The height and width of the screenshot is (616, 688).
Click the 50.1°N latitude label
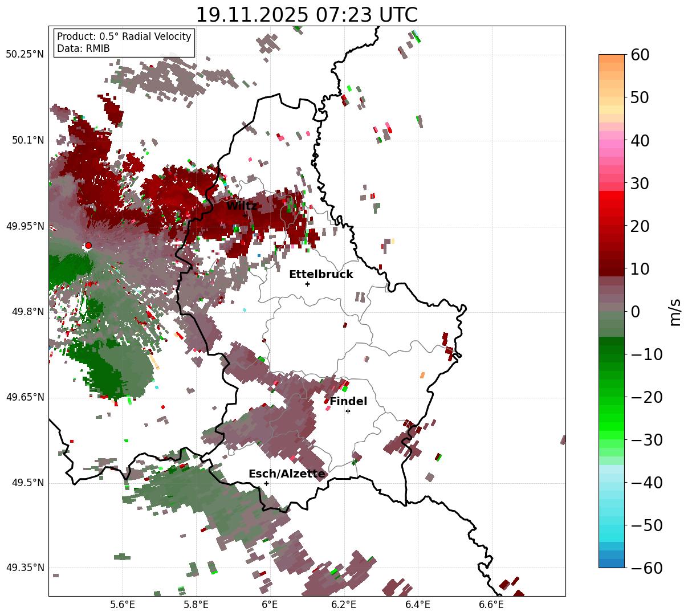coord(27,140)
